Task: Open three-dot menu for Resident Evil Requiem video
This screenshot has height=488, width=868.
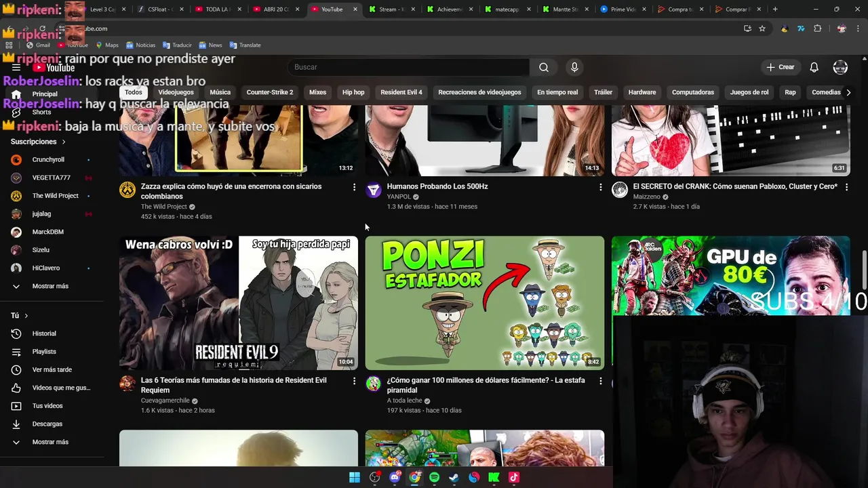Action: (x=354, y=381)
